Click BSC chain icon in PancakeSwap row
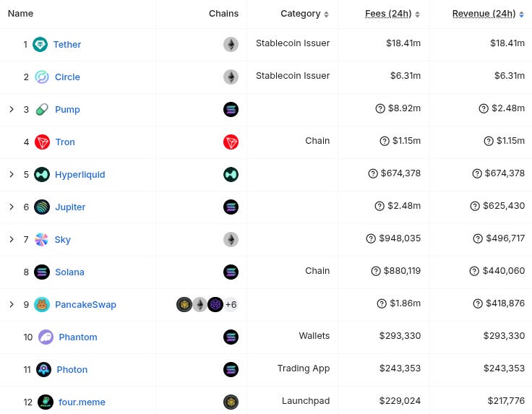Viewport: 532px width, 414px height. (x=184, y=304)
